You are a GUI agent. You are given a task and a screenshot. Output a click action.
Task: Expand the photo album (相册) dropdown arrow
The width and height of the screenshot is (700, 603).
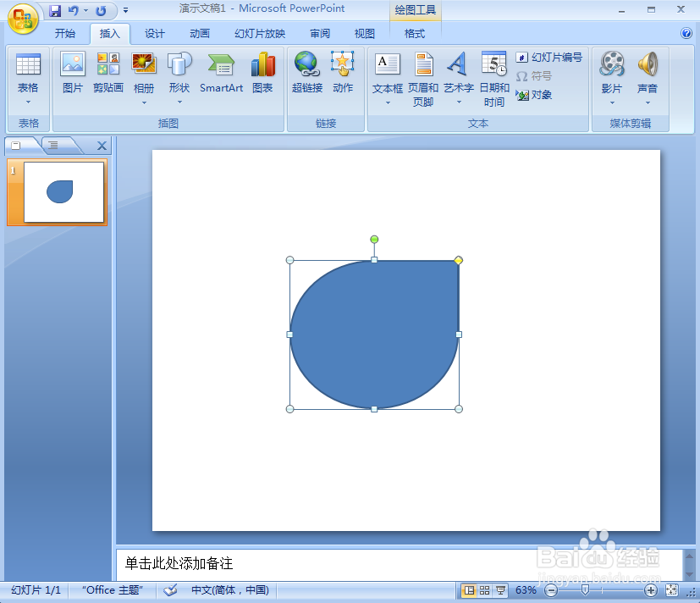point(144,103)
